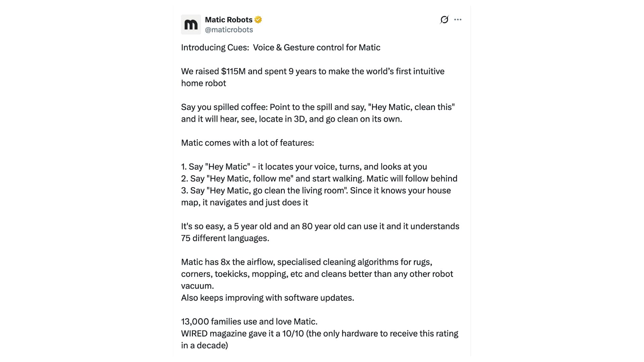Open the Matic Robots profile avatar
Viewport: 644px width, 362px height.
pyautogui.click(x=191, y=24)
